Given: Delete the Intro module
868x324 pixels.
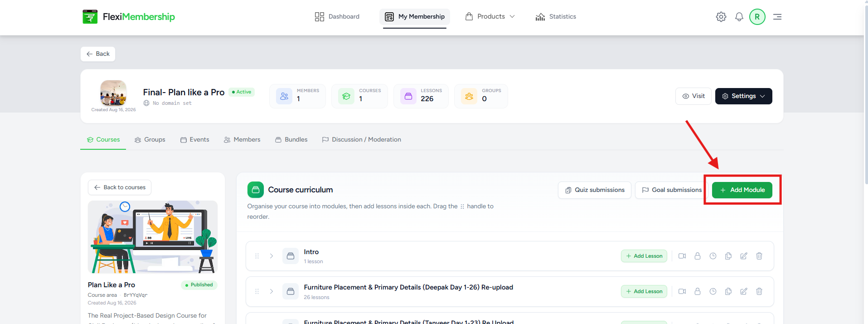Looking at the screenshot, I should click(759, 256).
